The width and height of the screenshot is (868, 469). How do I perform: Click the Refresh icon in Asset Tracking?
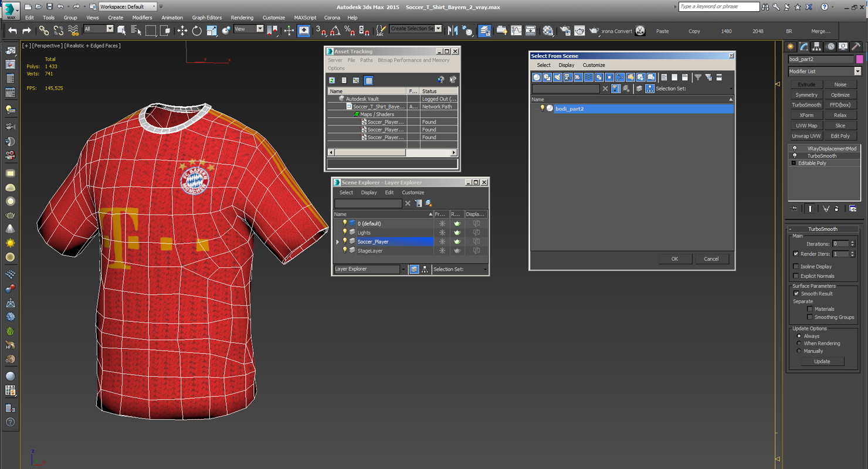point(332,80)
